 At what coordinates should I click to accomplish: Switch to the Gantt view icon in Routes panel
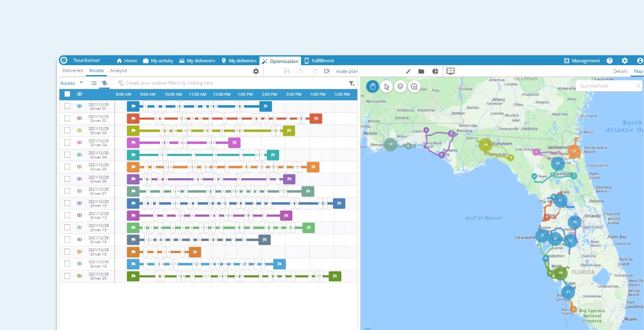pyautogui.click(x=104, y=83)
